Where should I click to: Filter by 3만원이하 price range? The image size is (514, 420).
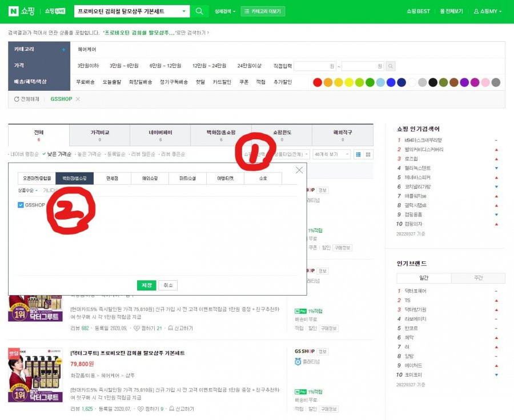pyautogui.click(x=88, y=66)
